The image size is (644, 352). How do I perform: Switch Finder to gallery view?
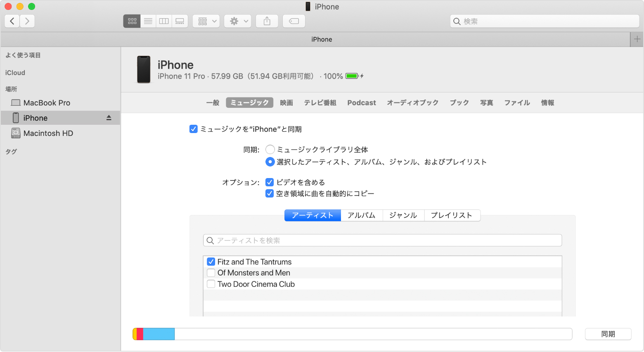coord(180,21)
